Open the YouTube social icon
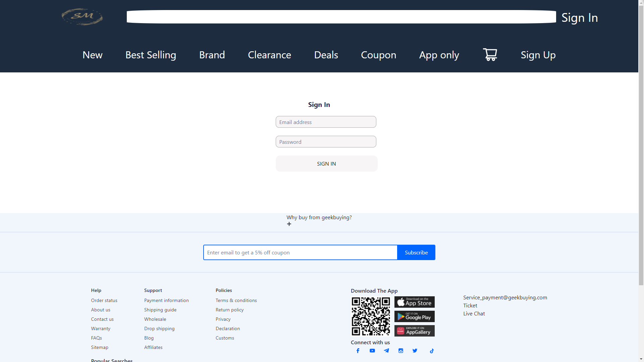This screenshot has width=644, height=362. click(x=372, y=351)
